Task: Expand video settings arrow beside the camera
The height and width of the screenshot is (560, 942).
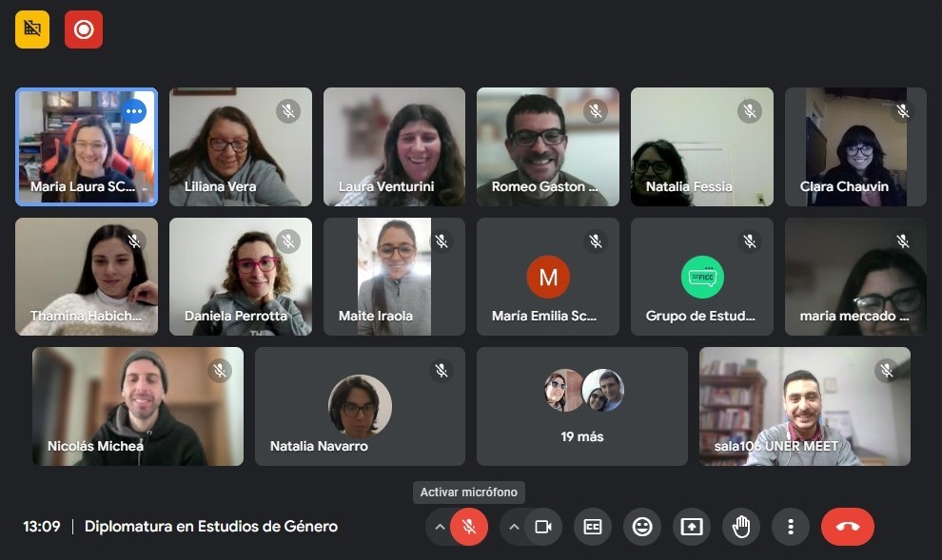Action: coord(514,527)
